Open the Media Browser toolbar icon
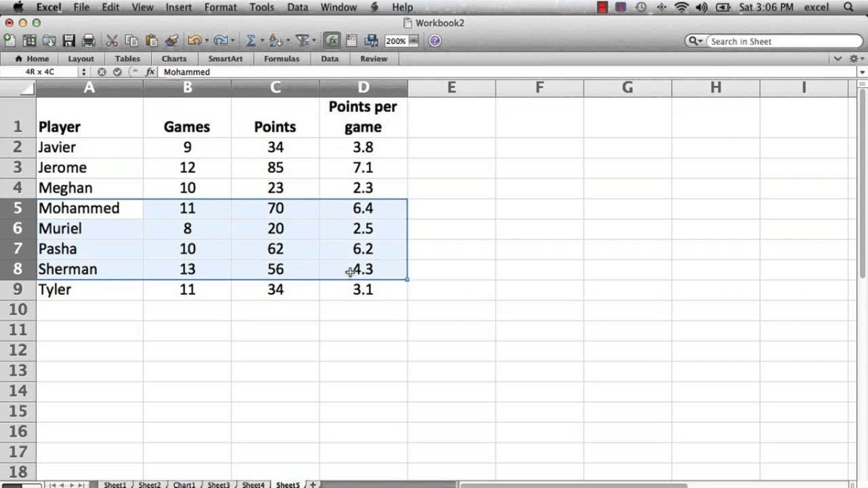The height and width of the screenshot is (488, 868). pos(371,40)
